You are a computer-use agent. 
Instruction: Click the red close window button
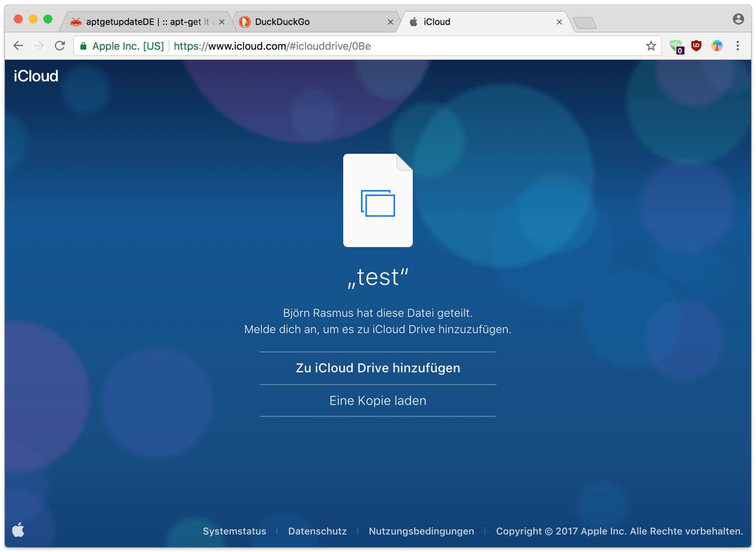[18, 19]
